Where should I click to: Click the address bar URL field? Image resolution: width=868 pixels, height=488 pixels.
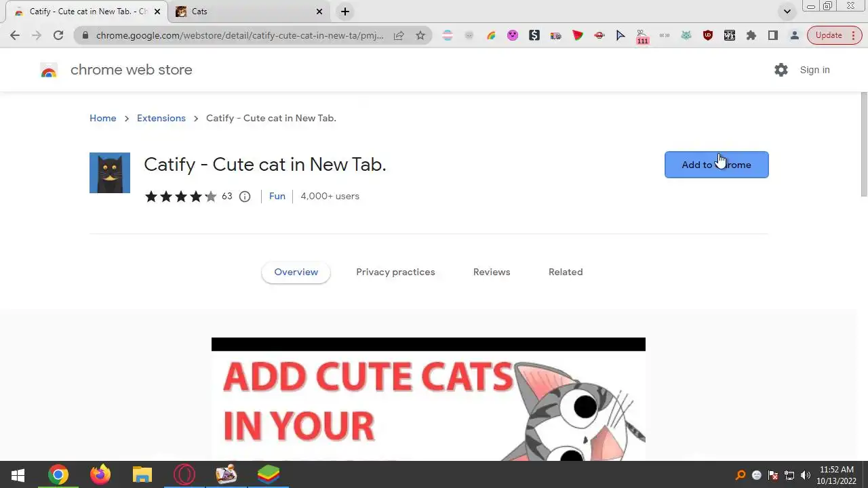(240, 35)
